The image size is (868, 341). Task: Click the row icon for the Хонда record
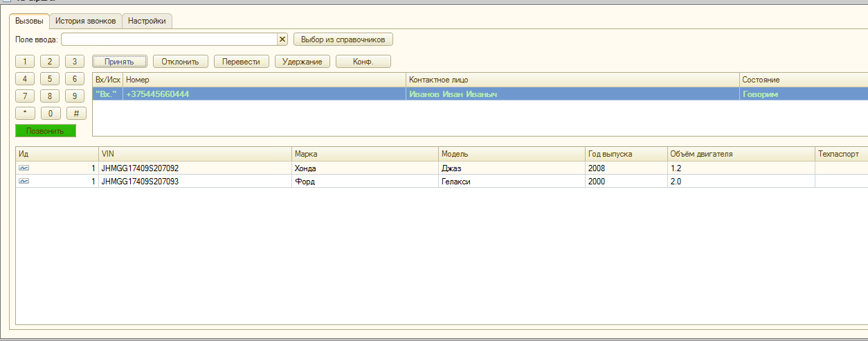pos(24,168)
